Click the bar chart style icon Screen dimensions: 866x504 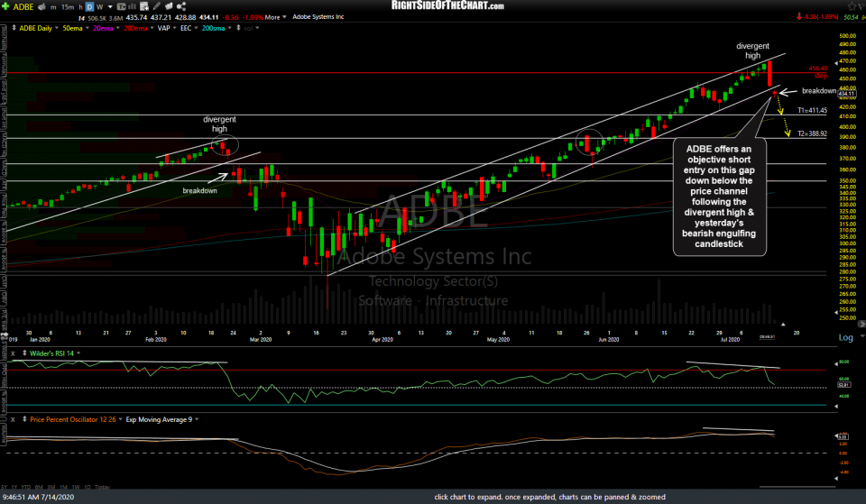(132, 6)
